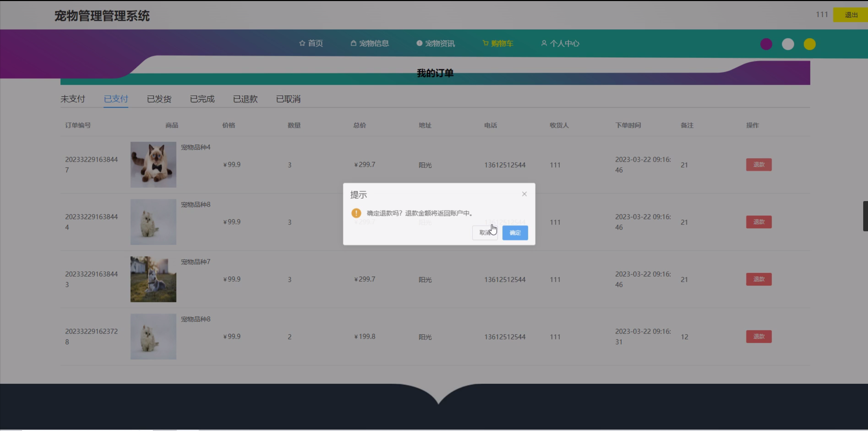Image resolution: width=868 pixels, height=431 pixels.
Task: Confirm refund with 确定 button
Action: point(515,233)
